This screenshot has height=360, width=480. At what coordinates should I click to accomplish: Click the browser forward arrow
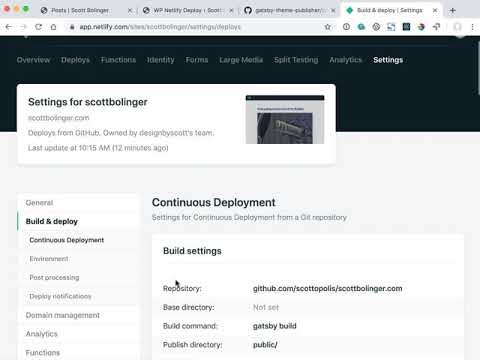click(23, 27)
